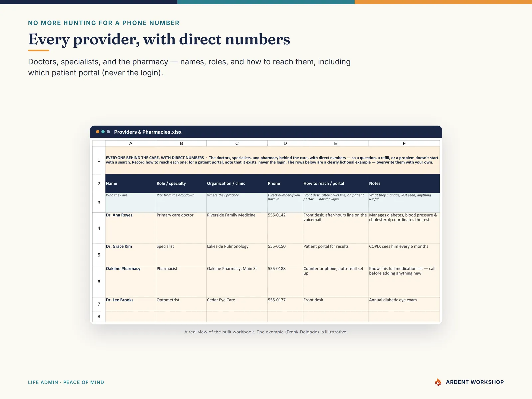Image resolution: width=532 pixels, height=399 pixels.
Task: Select the 'Dr. Grace Kim' cell
Action: (x=131, y=255)
